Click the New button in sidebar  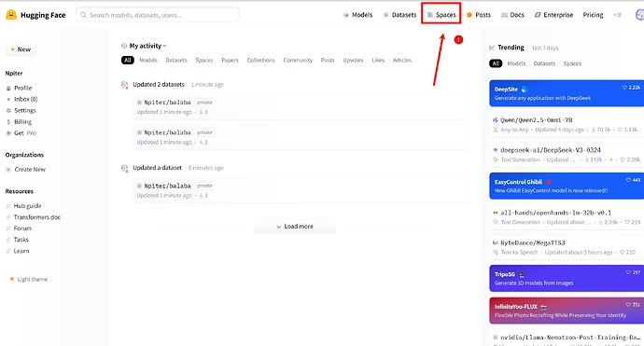click(x=21, y=49)
